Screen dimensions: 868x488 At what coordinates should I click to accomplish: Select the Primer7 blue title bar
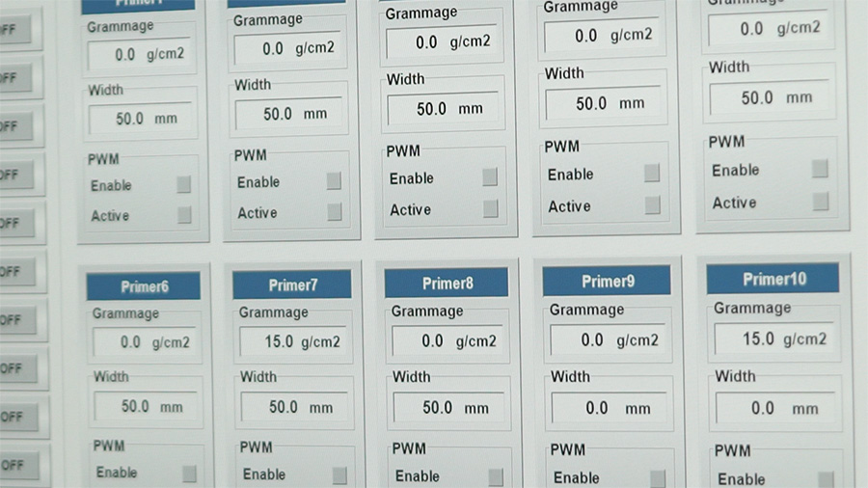pyautogui.click(x=292, y=285)
